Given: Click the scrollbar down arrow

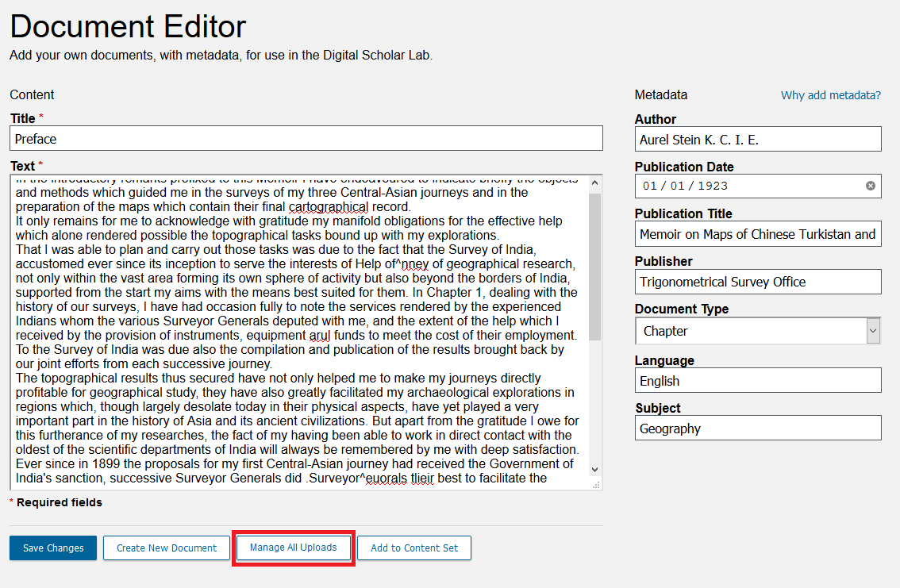Looking at the screenshot, I should (595, 469).
